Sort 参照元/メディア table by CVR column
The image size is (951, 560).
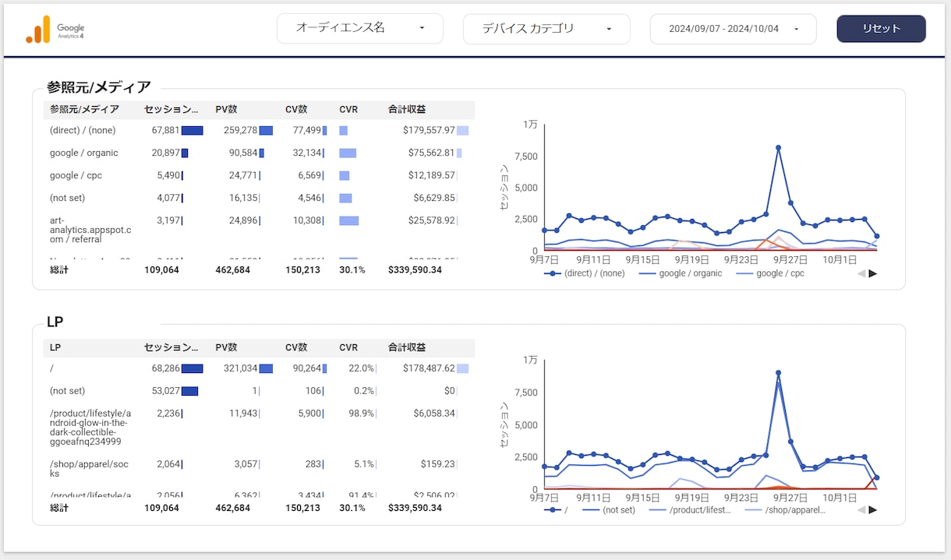click(348, 110)
